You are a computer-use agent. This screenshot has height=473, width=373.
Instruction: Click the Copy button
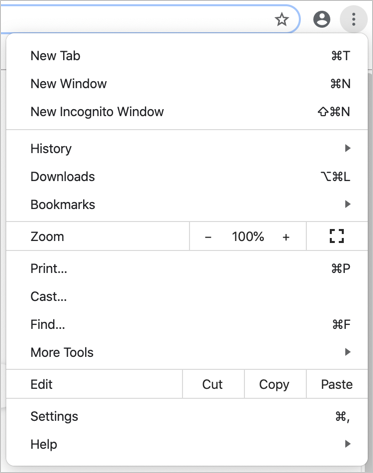tap(275, 384)
